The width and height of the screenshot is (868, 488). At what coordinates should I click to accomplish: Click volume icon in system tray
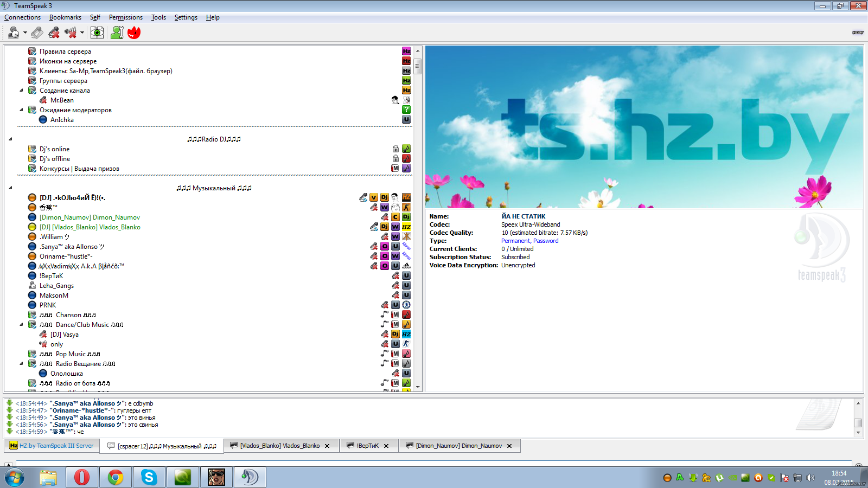[x=810, y=478]
